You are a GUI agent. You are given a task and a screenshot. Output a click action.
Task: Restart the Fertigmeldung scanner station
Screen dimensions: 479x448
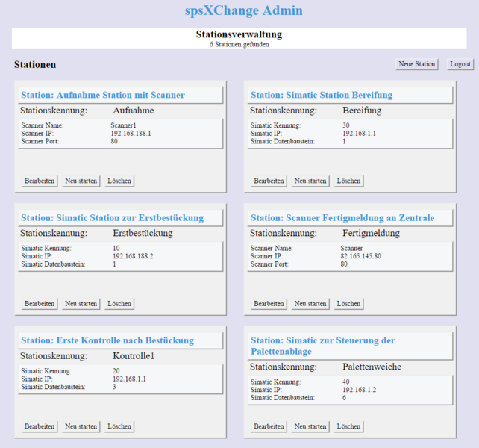(310, 304)
